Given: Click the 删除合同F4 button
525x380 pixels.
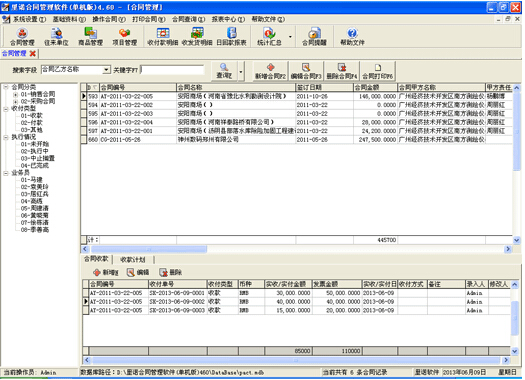Looking at the screenshot, I should point(342,71).
